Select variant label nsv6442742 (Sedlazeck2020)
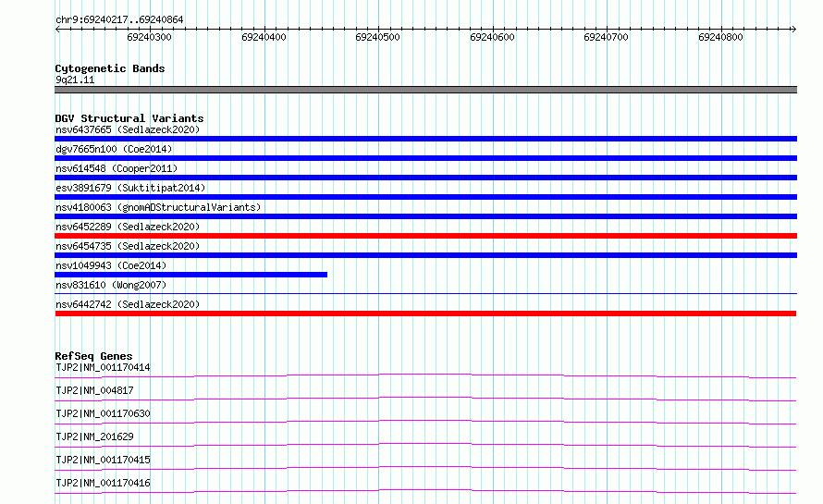The image size is (823, 504). pyautogui.click(x=128, y=304)
